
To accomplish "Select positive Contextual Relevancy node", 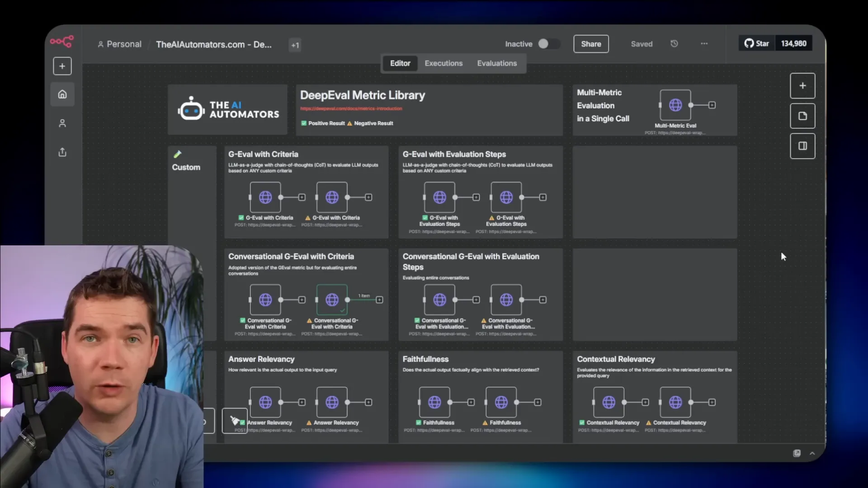I will (x=609, y=402).
